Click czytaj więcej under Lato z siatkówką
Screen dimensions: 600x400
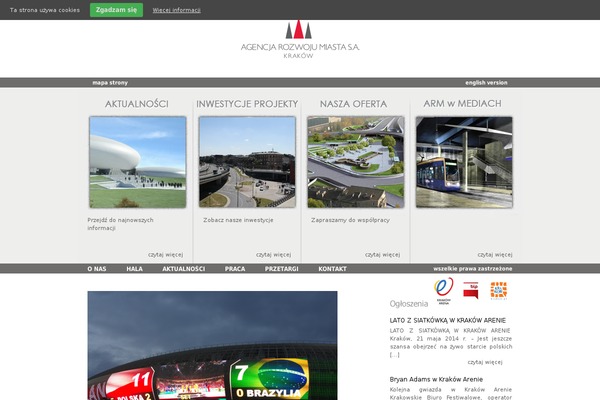[485, 362]
